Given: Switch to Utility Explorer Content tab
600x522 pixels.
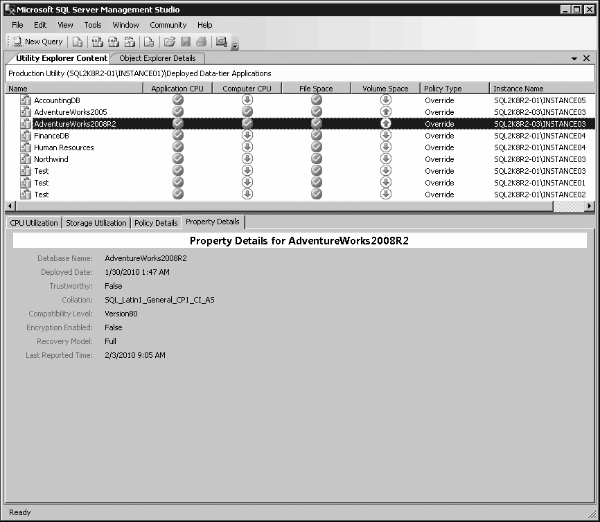Looking at the screenshot, I should point(61,58).
